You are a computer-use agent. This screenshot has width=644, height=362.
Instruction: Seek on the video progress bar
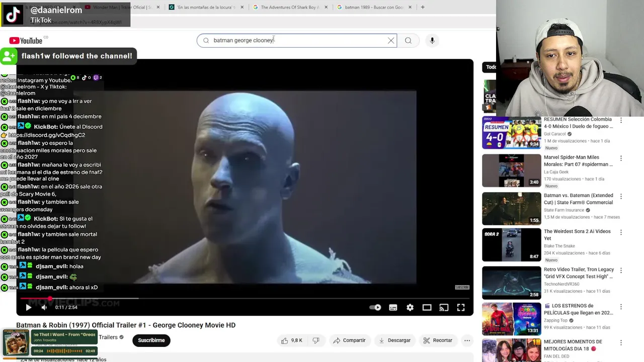click(245, 298)
